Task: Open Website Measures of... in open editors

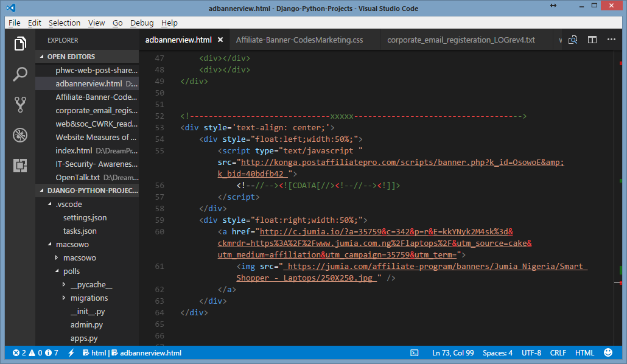Action: click(87, 137)
